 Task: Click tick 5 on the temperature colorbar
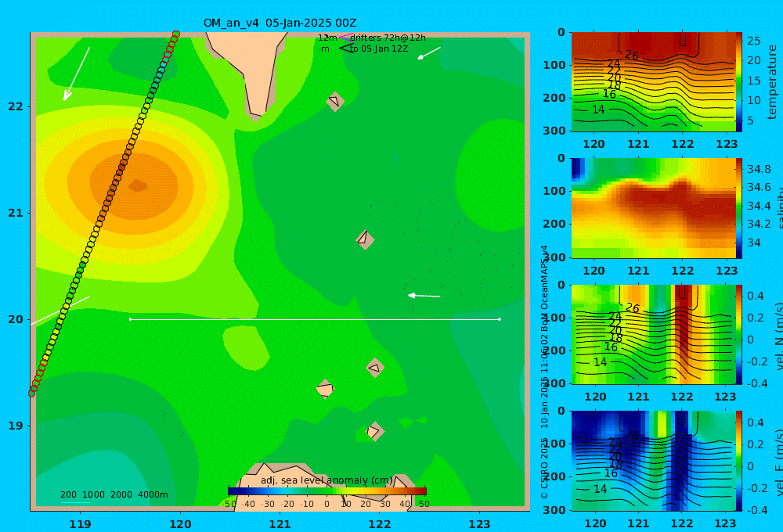click(750, 120)
